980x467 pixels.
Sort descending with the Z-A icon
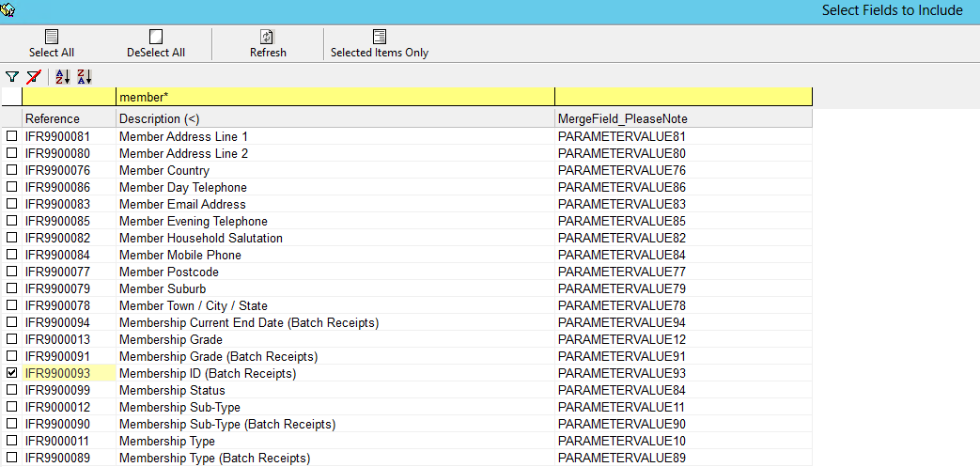click(85, 77)
